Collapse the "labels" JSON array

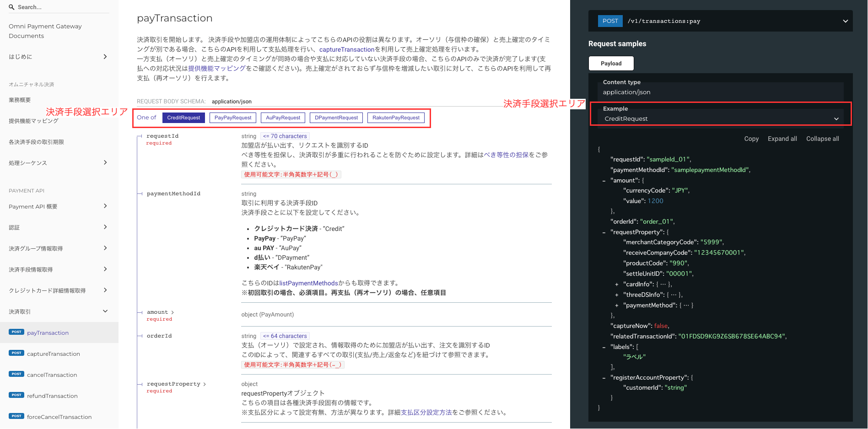tap(604, 347)
